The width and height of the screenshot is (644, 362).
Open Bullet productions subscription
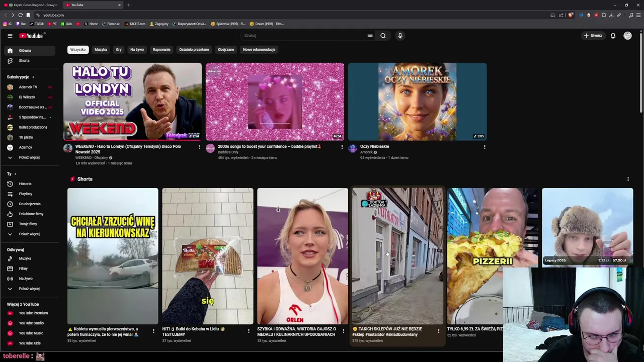30,127
